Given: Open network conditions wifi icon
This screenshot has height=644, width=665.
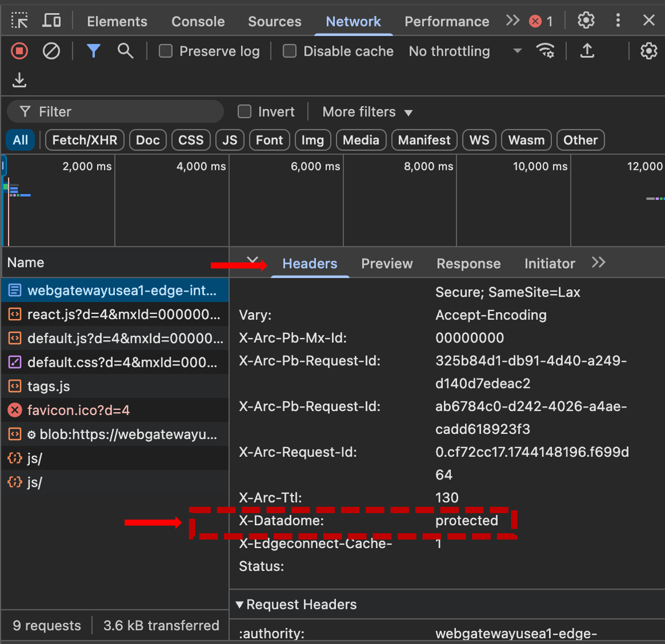Looking at the screenshot, I should pyautogui.click(x=546, y=51).
